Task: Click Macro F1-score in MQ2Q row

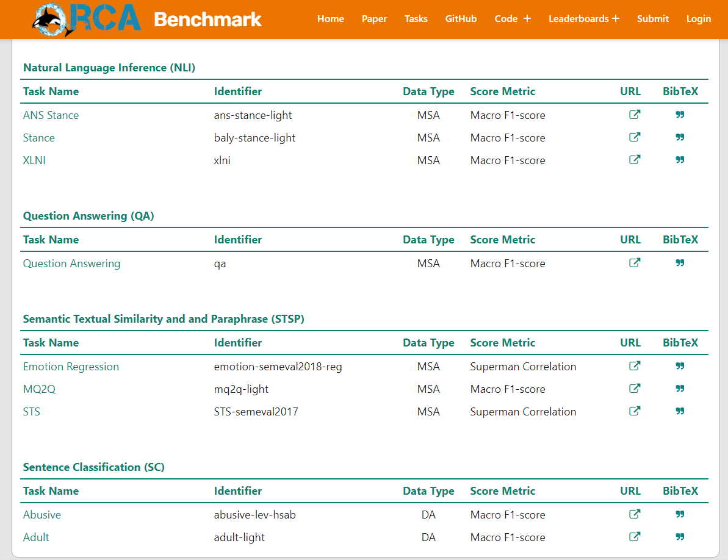Action: (x=508, y=389)
